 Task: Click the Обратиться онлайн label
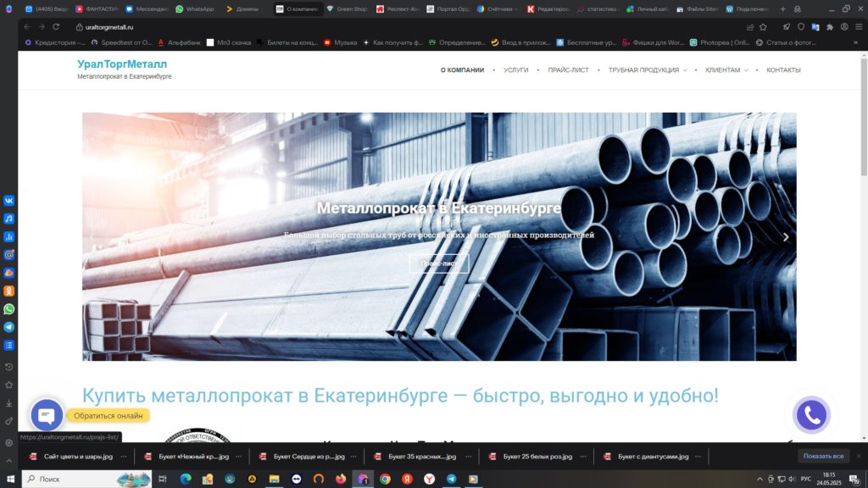tap(108, 415)
